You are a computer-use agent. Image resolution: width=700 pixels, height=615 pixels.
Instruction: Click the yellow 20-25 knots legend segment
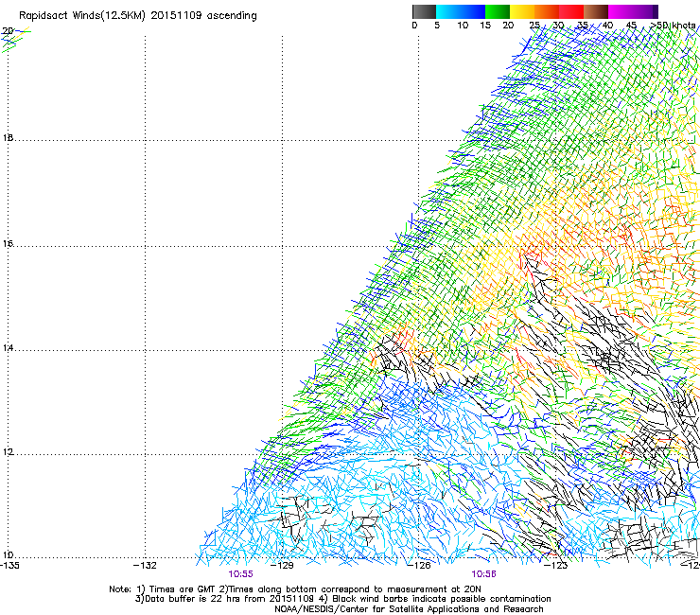point(522,11)
